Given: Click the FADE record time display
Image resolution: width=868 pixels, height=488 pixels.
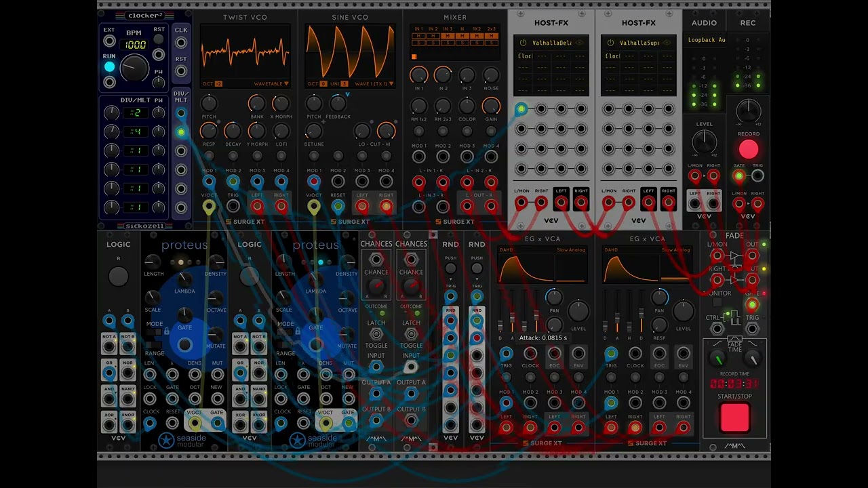Looking at the screenshot, I should 734,384.
